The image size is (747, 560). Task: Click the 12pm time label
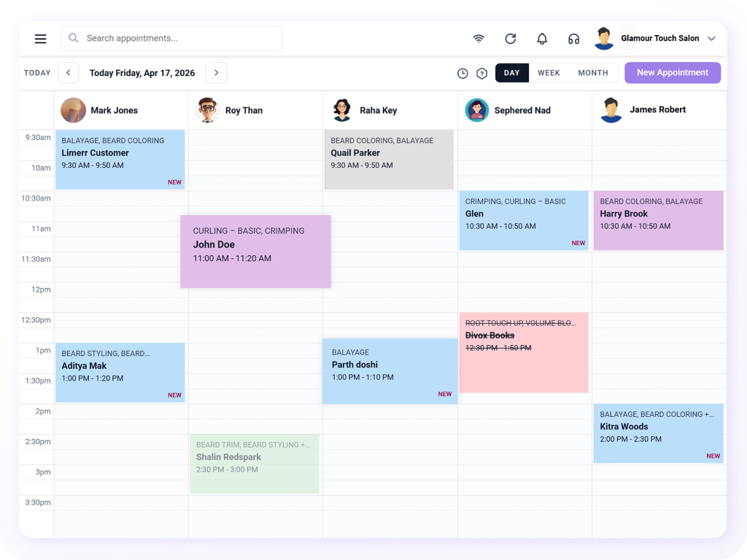coord(41,289)
